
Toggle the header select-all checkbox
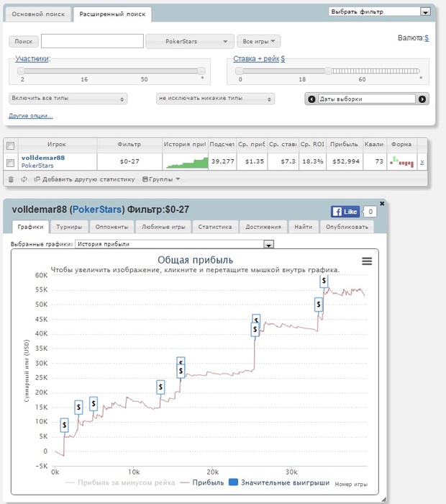(x=10, y=146)
